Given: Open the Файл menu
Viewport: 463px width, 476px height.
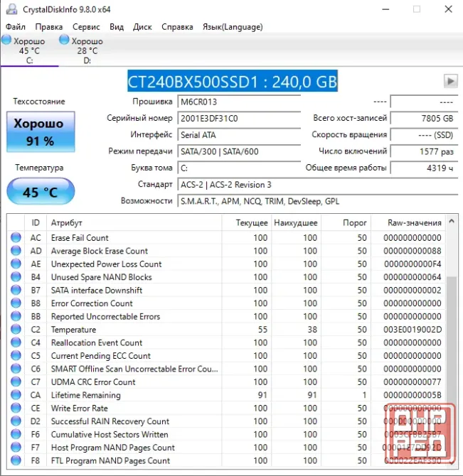Looking at the screenshot, I should (16, 27).
